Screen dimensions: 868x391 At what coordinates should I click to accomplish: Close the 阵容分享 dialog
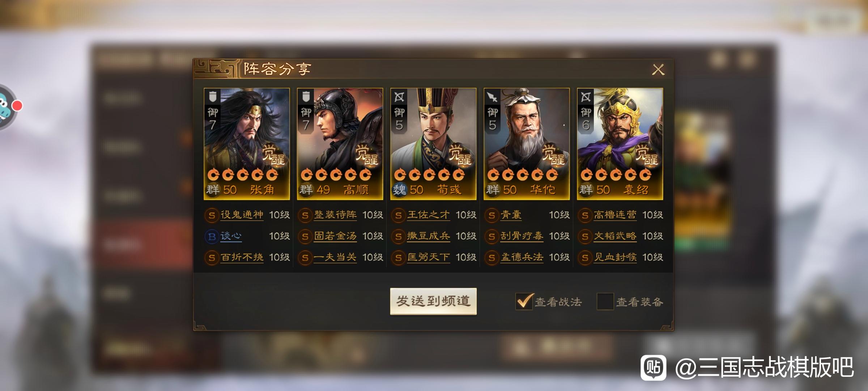click(x=658, y=69)
